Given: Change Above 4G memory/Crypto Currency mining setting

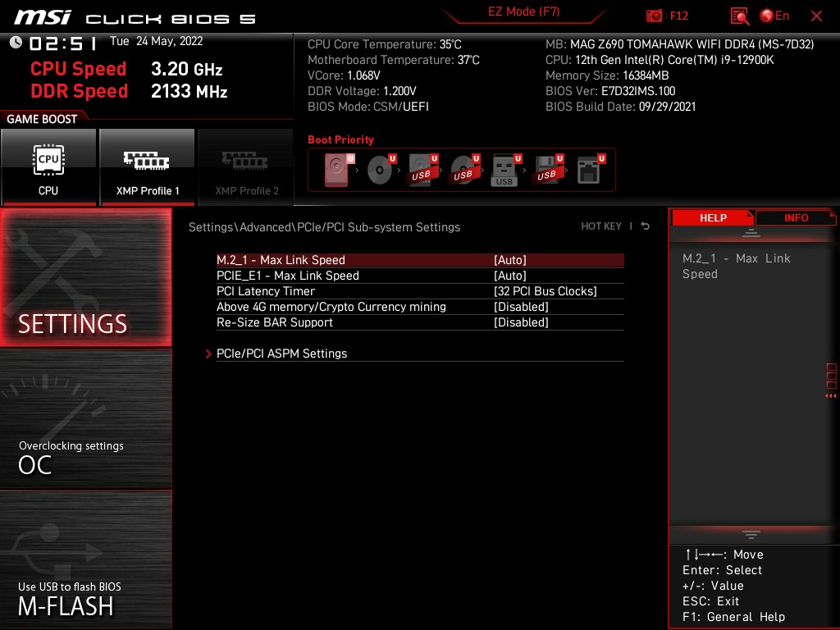Looking at the screenshot, I should pos(420,307).
